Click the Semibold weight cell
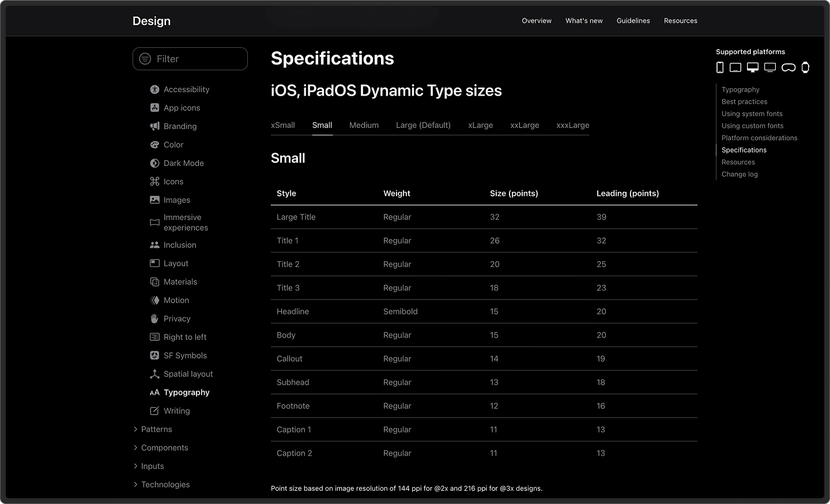The image size is (830, 504). pos(401,312)
